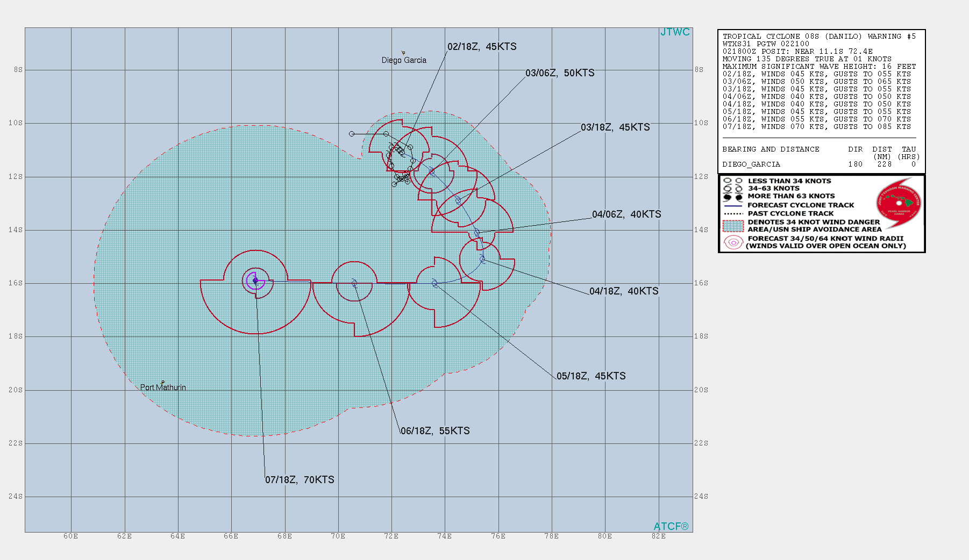The width and height of the screenshot is (969, 560).
Task: Click the cyclone symbol at 04/18Z position
Action: pos(482,259)
